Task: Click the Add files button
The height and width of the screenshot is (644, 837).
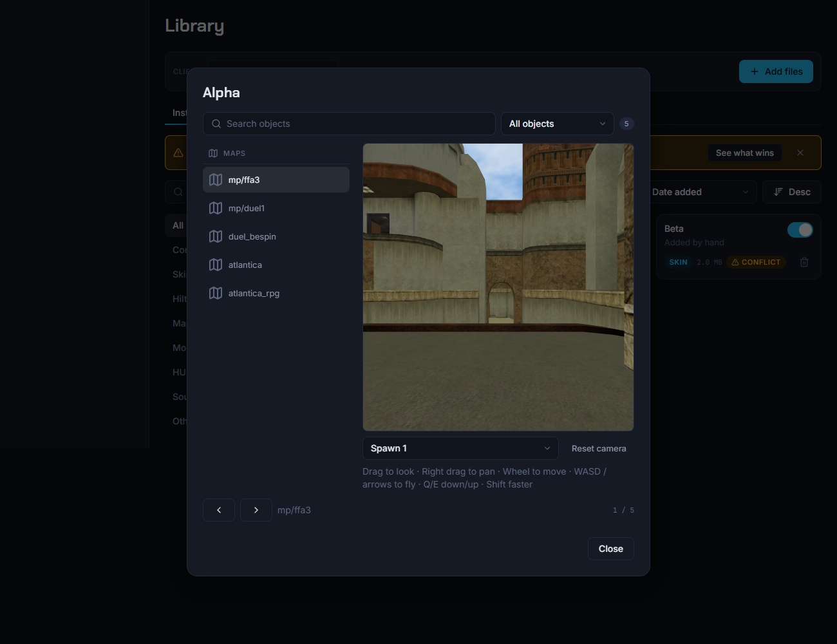Action: 776,71
